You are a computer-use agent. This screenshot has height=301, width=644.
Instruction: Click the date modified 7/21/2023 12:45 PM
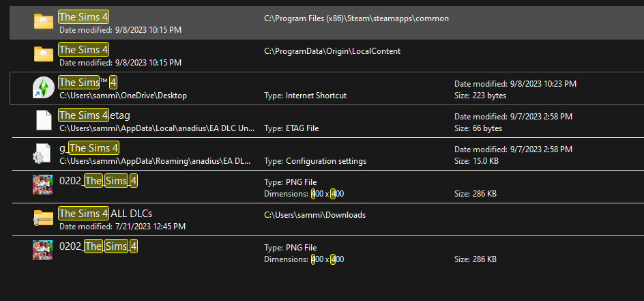[x=122, y=226]
